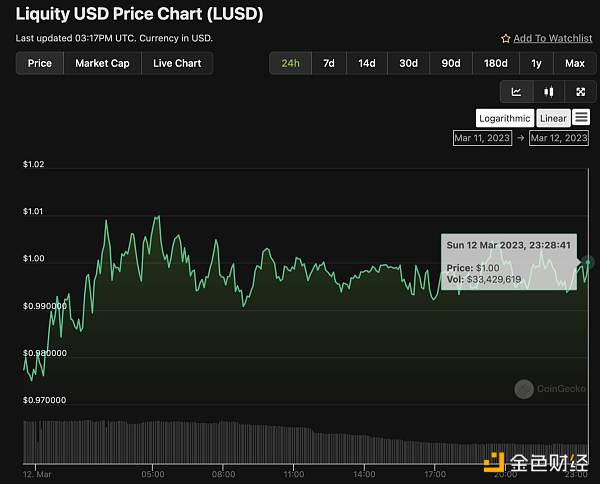600x484 pixels.
Task: Open the Mar 11, 2023 start date picker
Action: (484, 138)
